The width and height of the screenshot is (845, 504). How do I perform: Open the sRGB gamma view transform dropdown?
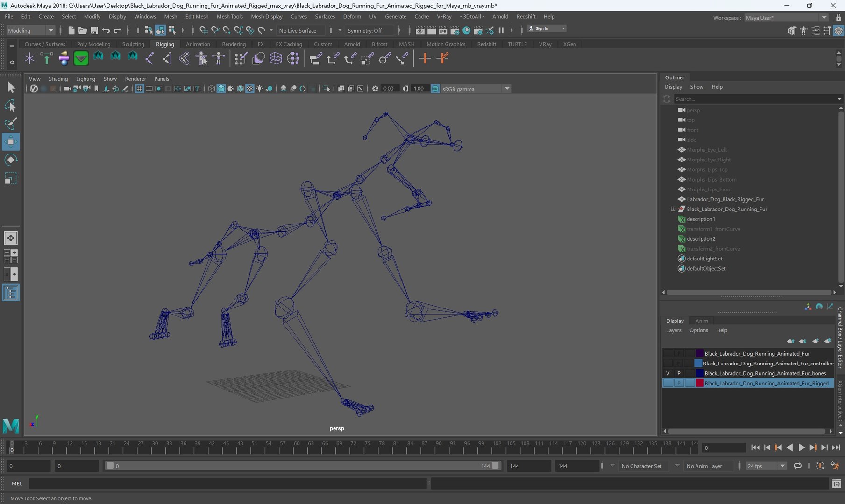tap(476, 89)
